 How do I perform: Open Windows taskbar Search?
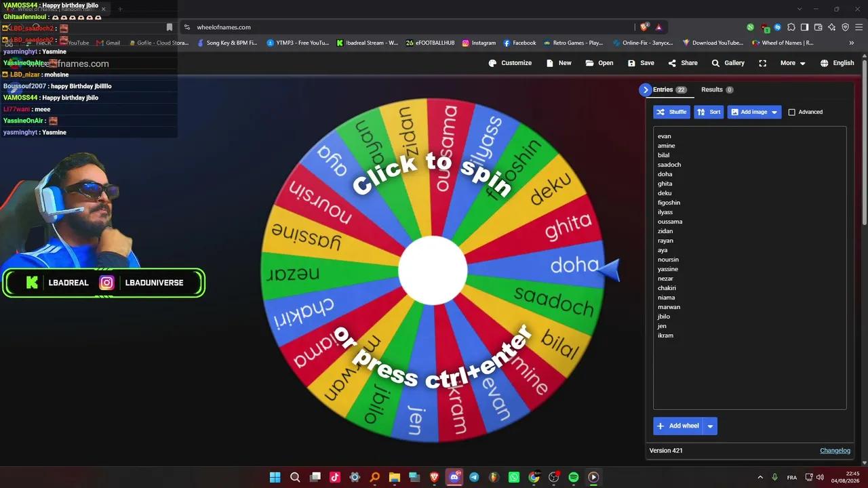click(x=295, y=477)
